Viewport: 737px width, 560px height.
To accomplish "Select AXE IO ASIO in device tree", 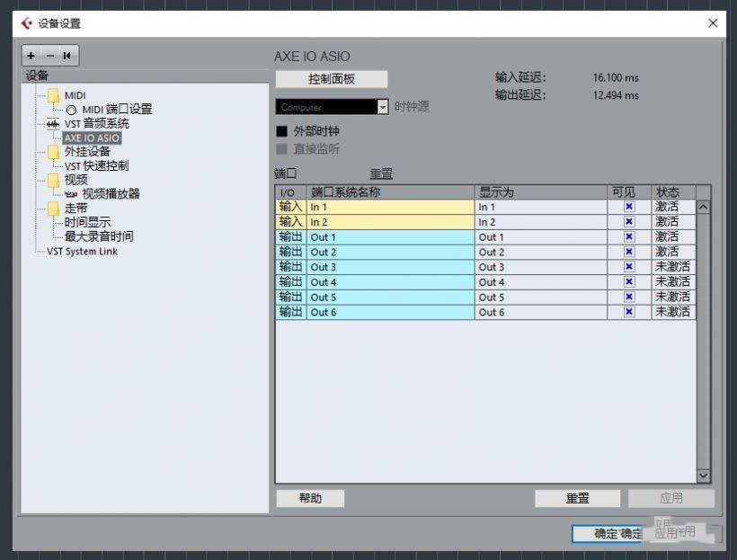I will (x=92, y=138).
